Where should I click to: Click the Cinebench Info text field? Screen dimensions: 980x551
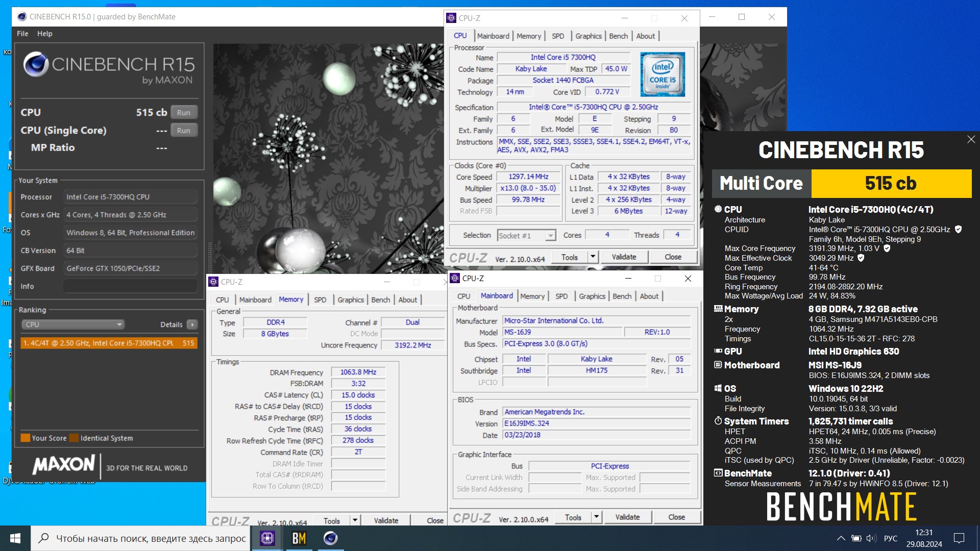tap(130, 286)
